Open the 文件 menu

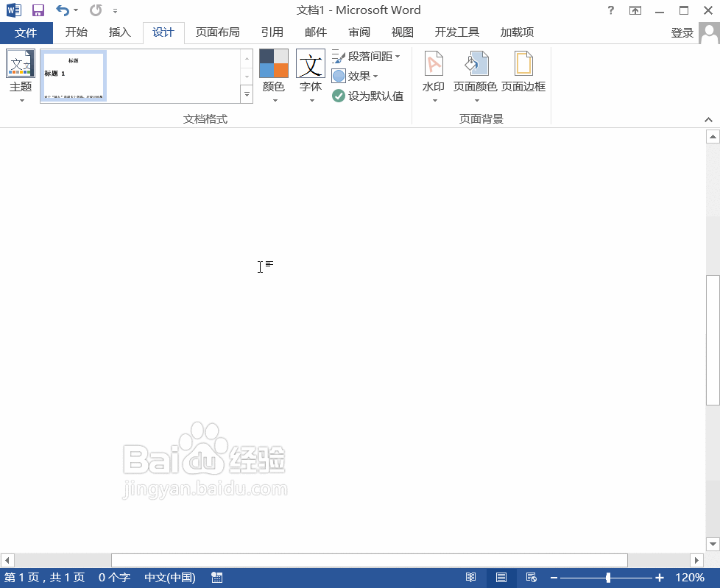tap(27, 32)
